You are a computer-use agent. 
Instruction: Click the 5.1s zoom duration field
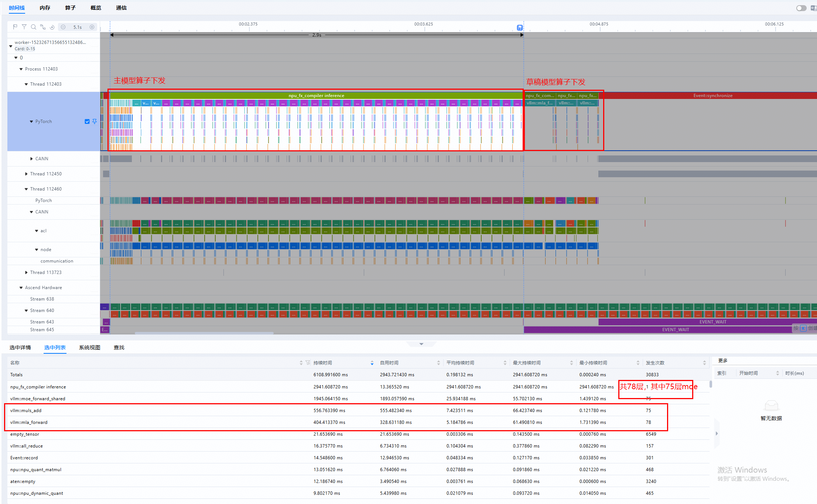[78, 27]
